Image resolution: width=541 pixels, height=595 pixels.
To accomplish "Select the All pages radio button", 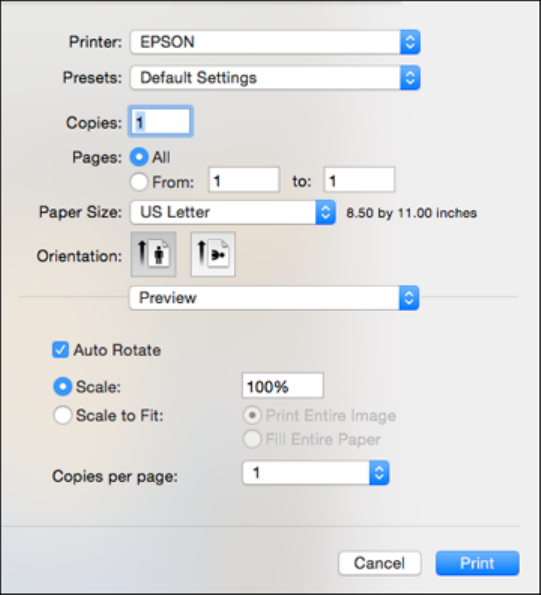I will tap(139, 157).
